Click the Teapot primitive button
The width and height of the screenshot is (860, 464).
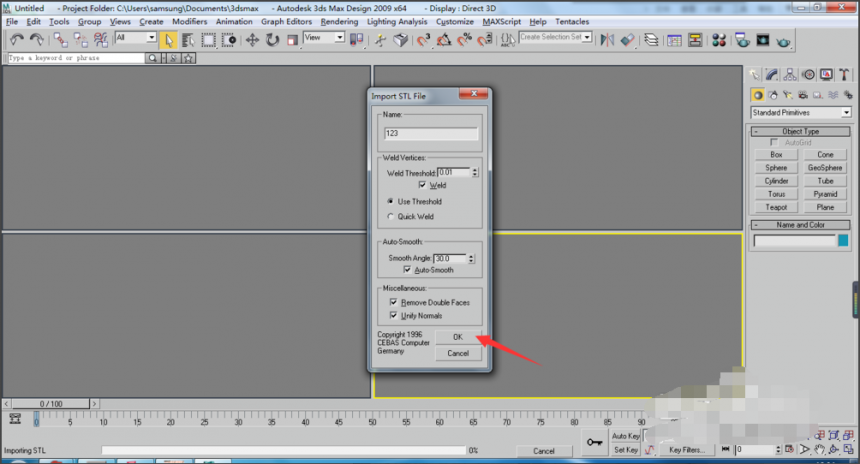[776, 207]
